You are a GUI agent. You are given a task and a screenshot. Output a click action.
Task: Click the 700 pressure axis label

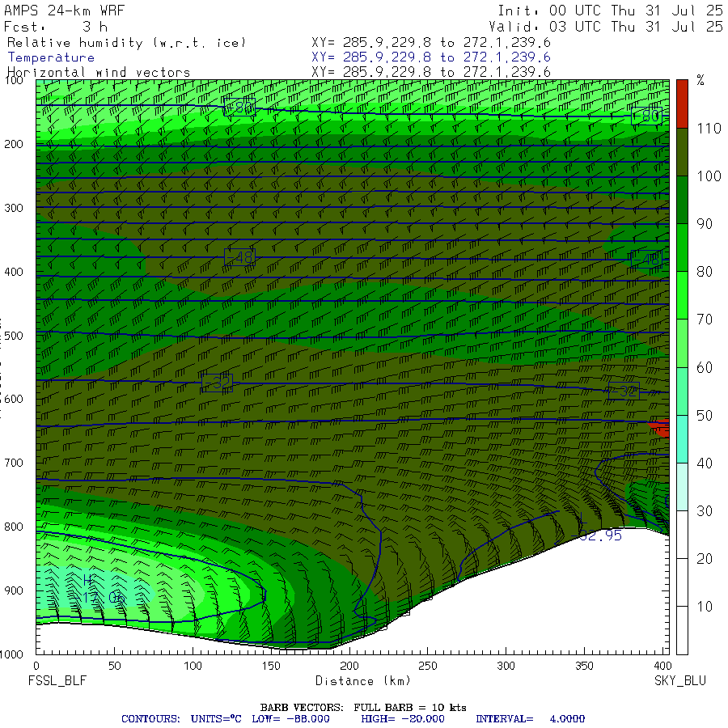pos(14,463)
